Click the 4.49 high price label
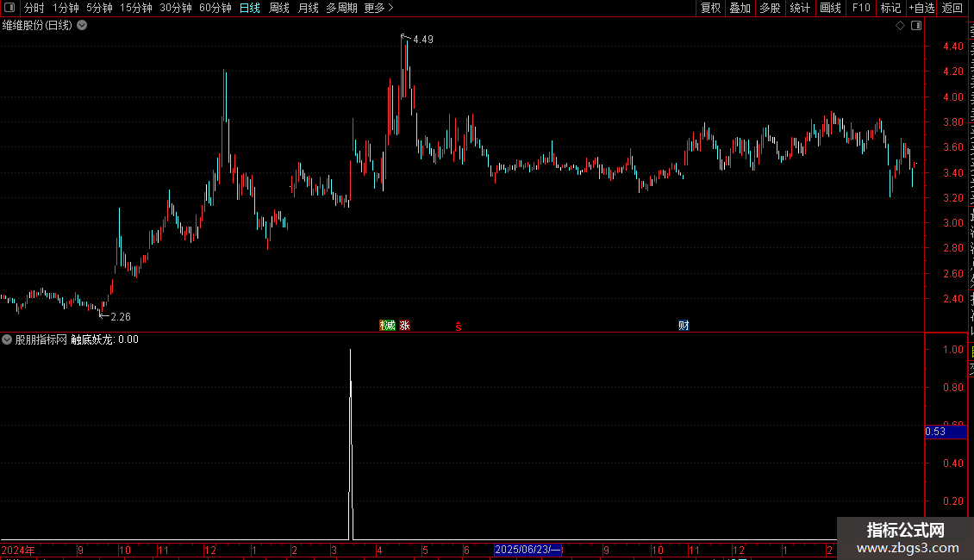974x560 pixels. [423, 39]
